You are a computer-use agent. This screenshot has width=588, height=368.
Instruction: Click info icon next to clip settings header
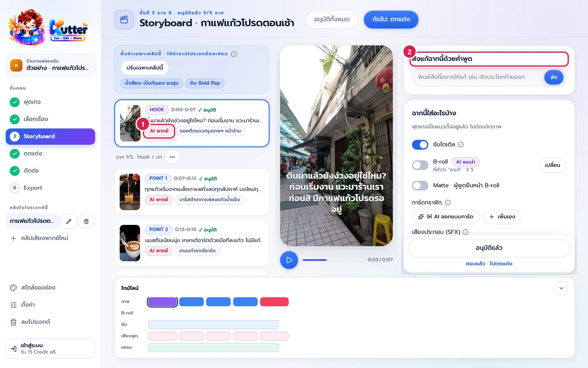click(234, 54)
